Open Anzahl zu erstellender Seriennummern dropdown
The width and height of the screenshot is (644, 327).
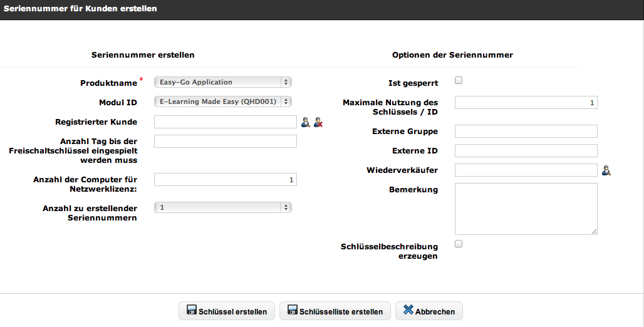coord(223,207)
